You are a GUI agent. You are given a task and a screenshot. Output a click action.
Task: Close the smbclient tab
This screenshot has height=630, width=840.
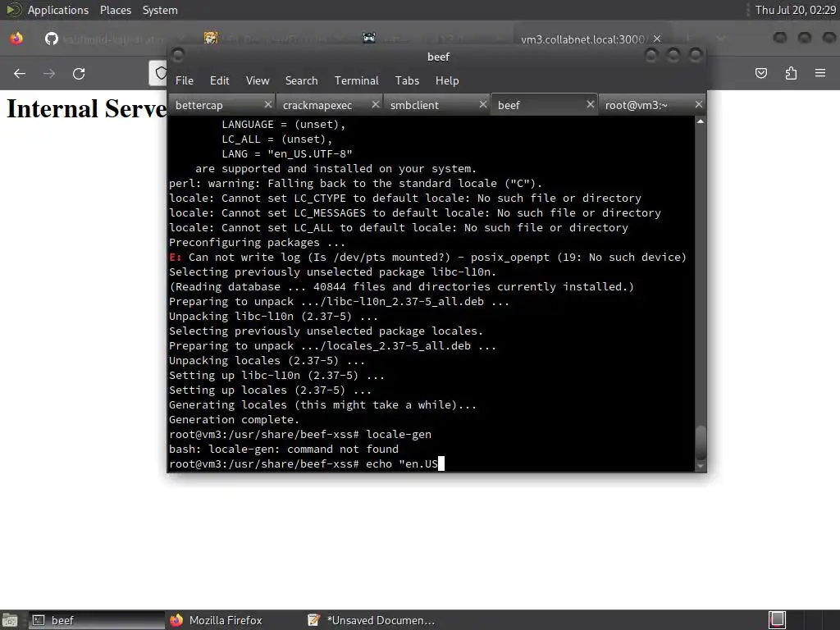coord(482,104)
